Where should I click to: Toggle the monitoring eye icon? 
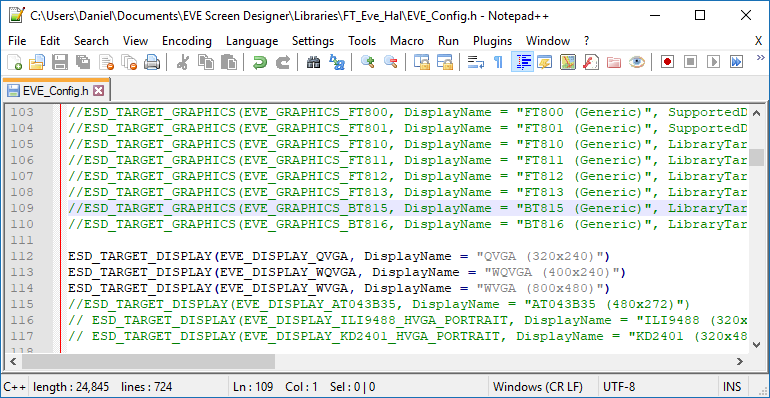pyautogui.click(x=637, y=62)
